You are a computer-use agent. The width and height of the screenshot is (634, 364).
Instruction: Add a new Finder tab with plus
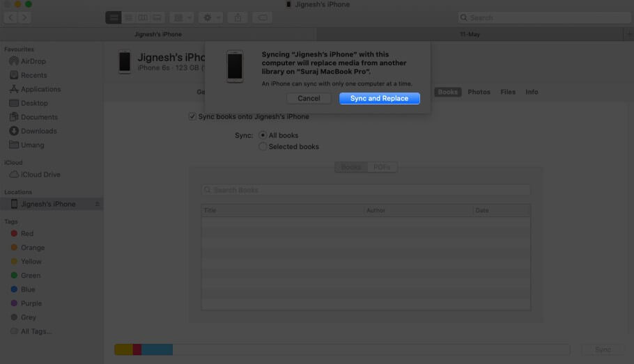click(628, 34)
